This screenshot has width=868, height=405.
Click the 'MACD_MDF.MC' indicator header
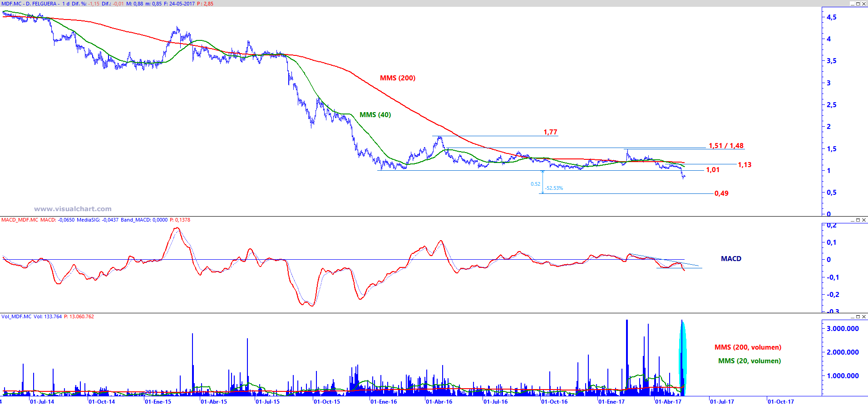pyautogui.click(x=20, y=220)
